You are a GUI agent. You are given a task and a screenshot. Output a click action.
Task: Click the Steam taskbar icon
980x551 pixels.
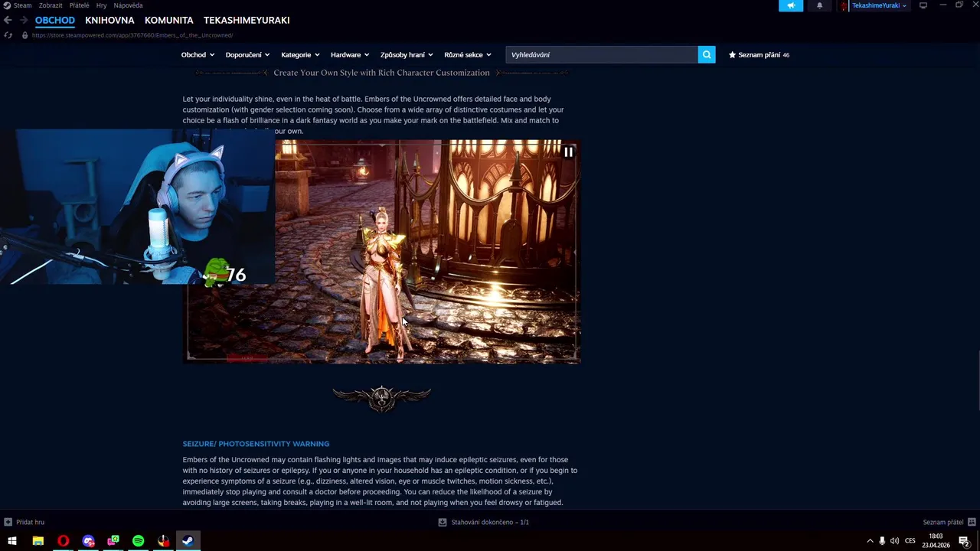coord(188,541)
